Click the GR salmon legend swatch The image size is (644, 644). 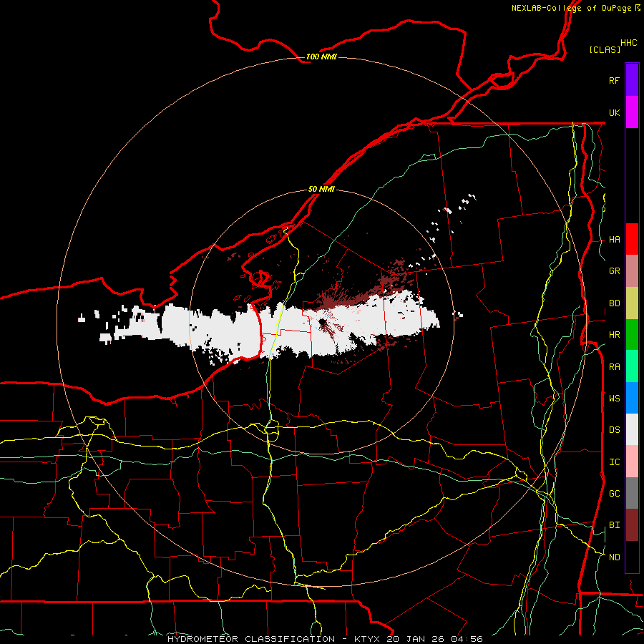632,271
